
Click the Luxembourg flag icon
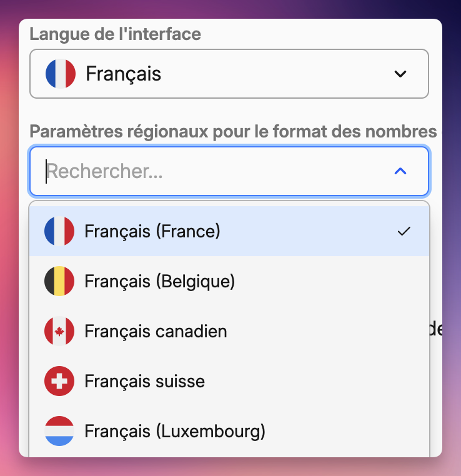tap(59, 431)
